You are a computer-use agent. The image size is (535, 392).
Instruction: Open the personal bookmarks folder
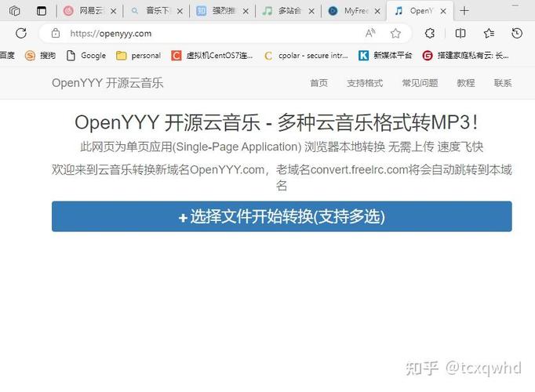coord(138,55)
